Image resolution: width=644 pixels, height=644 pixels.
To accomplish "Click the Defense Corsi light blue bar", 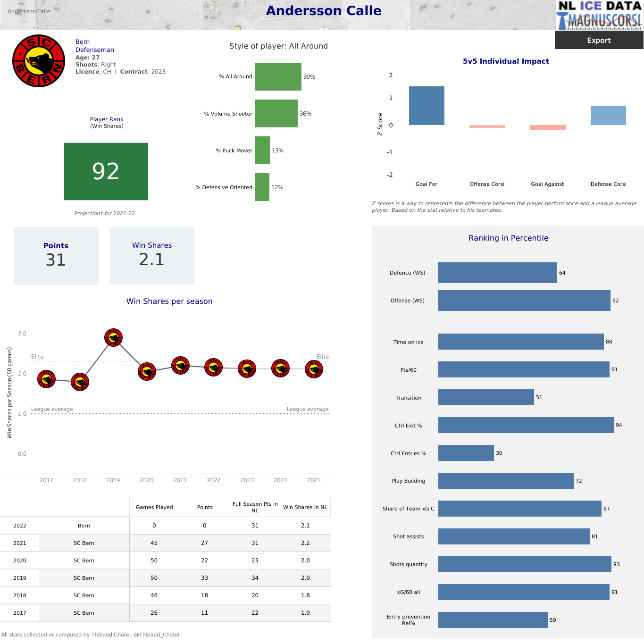I will tap(608, 115).
